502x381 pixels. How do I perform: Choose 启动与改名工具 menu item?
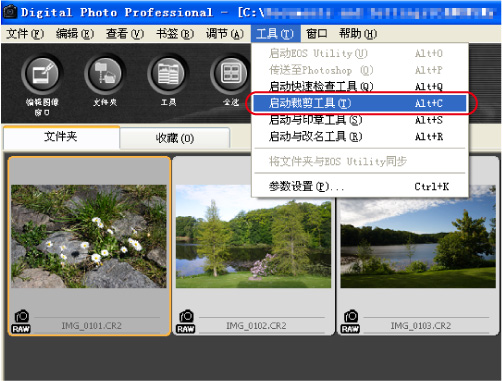[360, 136]
